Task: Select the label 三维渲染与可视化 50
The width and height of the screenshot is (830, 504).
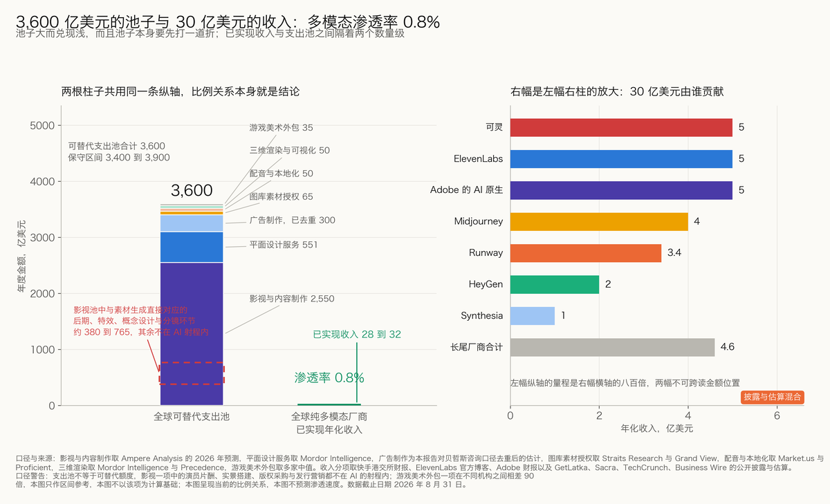Action: point(290,150)
